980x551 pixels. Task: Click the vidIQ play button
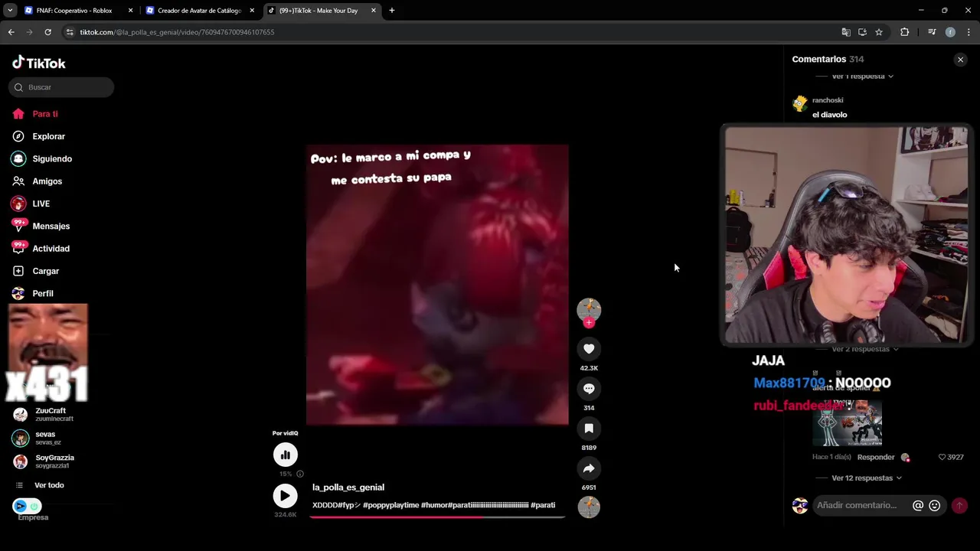click(x=285, y=496)
